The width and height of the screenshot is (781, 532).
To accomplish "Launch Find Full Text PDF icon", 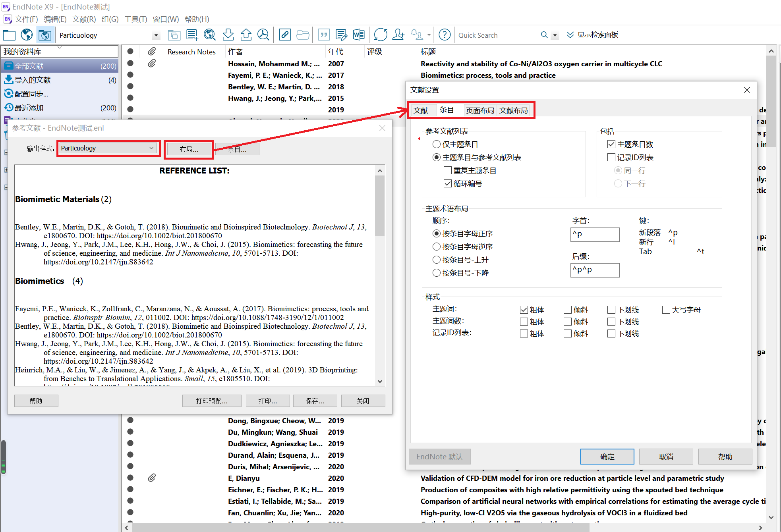I will click(x=263, y=35).
